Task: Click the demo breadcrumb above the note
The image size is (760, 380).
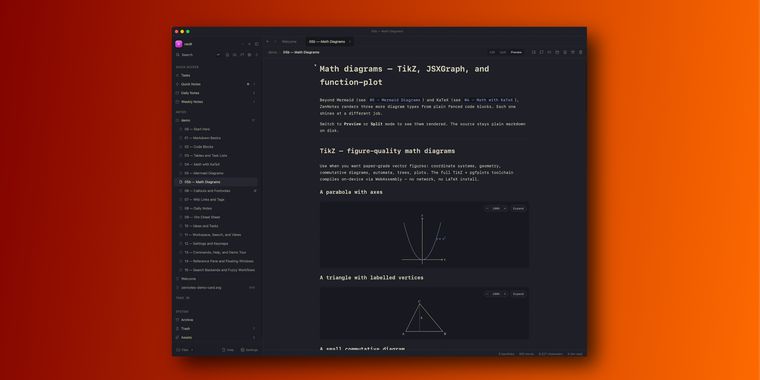Action: [x=273, y=52]
